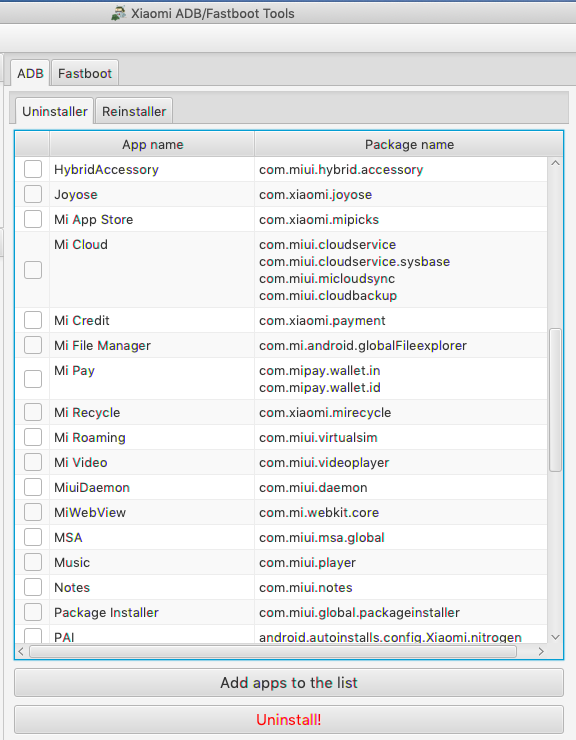Select the com.miui.player cell

coord(401,562)
